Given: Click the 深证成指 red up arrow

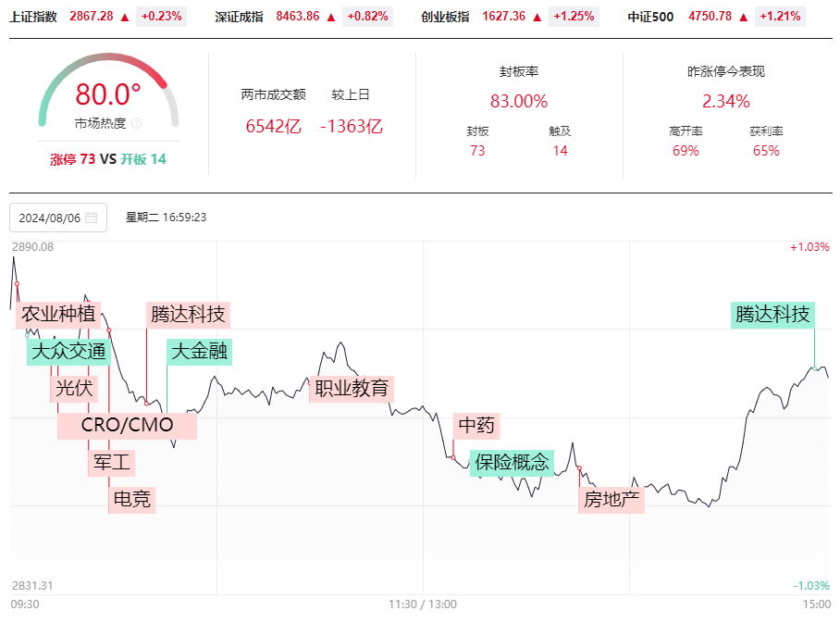Looking at the screenshot, I should 331,18.
